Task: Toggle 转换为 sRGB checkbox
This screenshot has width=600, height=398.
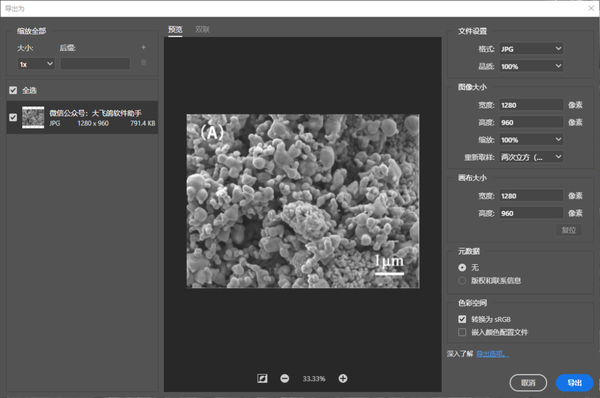Action: [x=462, y=319]
